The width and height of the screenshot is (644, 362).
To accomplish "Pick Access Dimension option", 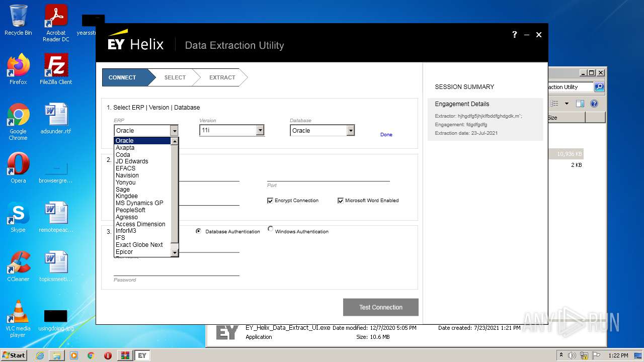I will point(142,224).
